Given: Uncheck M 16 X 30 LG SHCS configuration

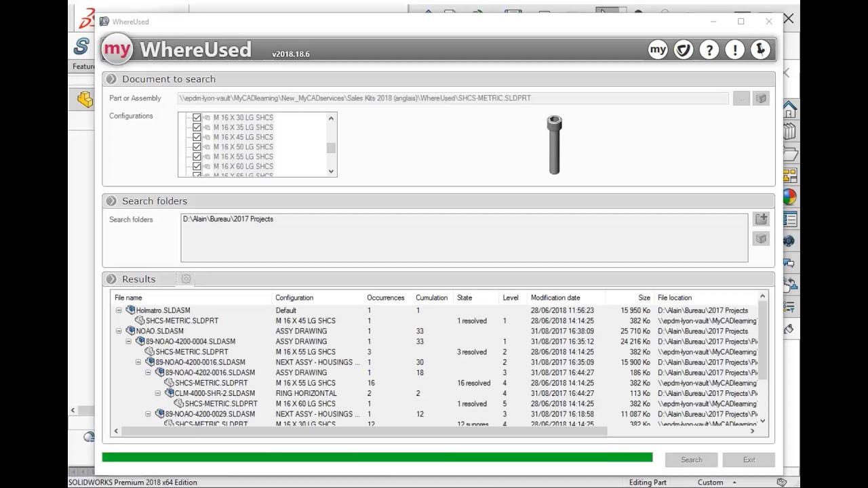Looking at the screenshot, I should 197,118.
